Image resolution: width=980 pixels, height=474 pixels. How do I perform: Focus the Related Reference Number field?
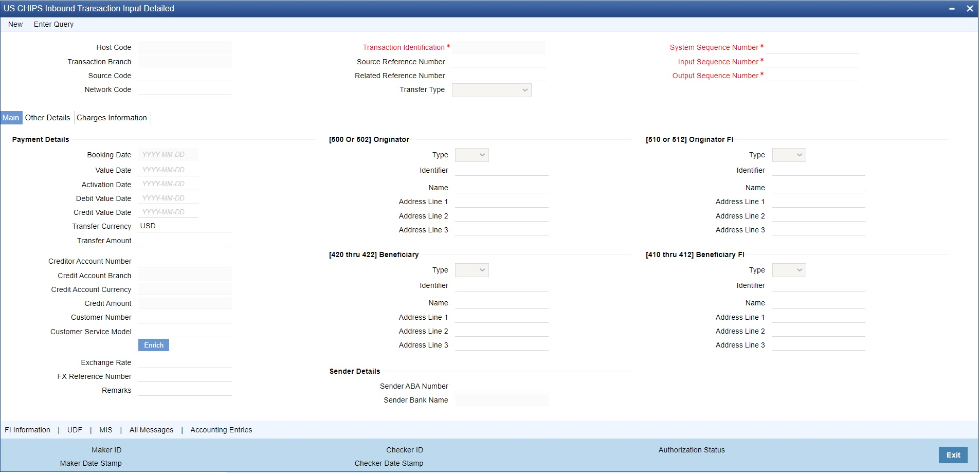(499, 76)
